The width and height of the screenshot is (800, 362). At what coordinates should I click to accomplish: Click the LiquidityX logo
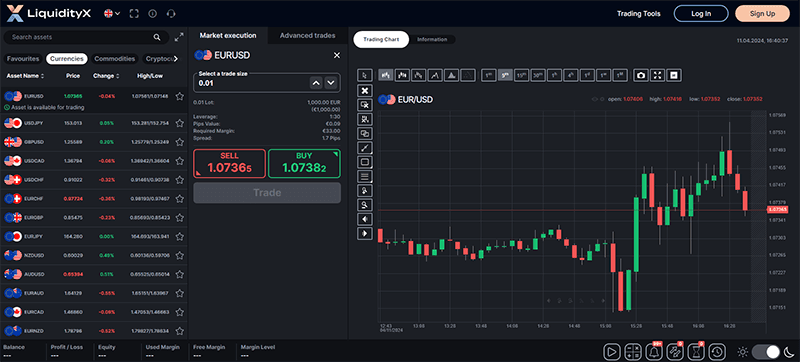coord(49,14)
